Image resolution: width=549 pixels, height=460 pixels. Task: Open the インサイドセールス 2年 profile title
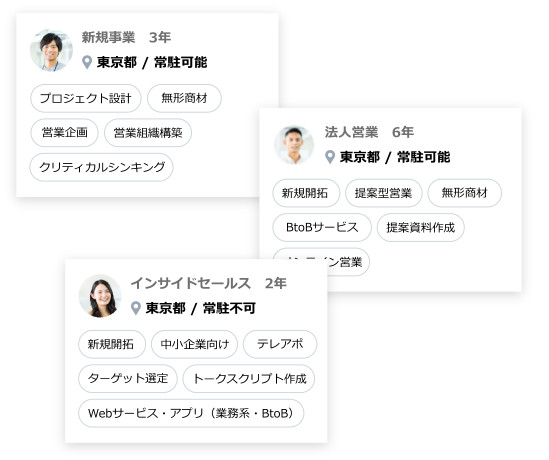pyautogui.click(x=209, y=283)
